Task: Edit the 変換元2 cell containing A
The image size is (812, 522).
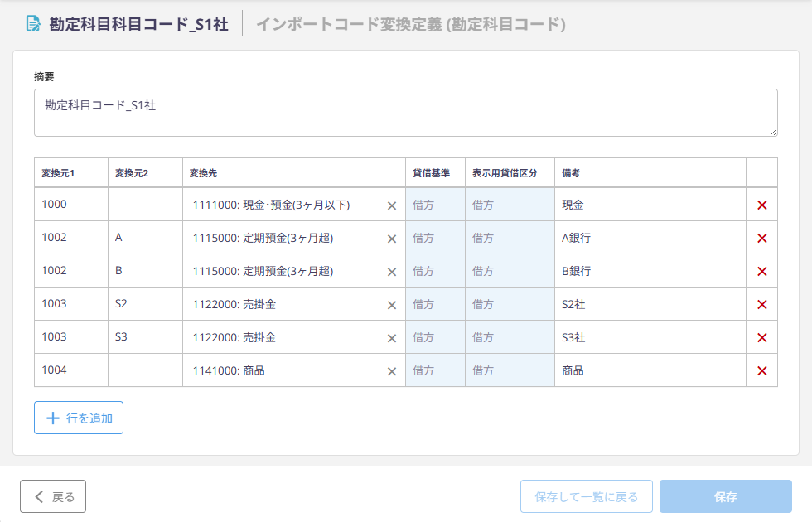Action: [146, 238]
